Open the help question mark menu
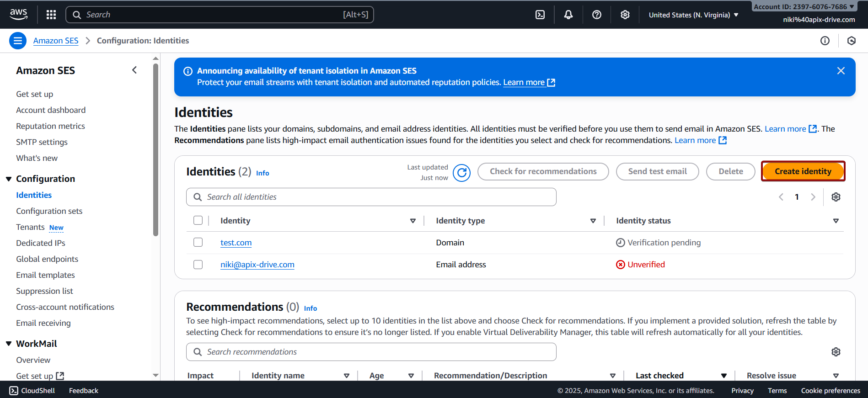 [596, 15]
